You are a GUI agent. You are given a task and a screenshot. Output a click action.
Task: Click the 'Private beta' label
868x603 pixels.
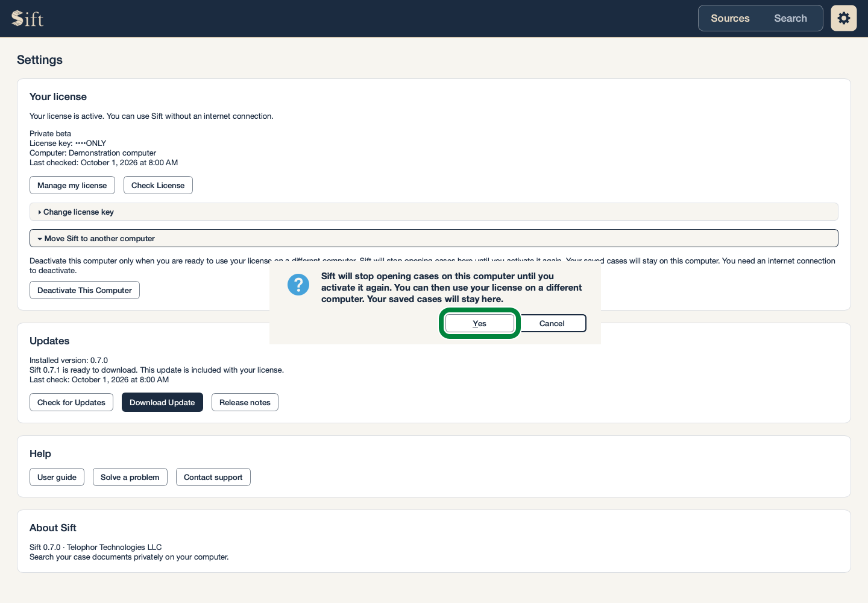coord(50,134)
